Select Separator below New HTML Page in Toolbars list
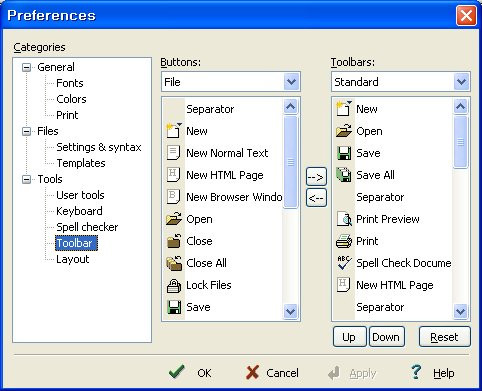The height and width of the screenshot is (391, 482). tap(380, 307)
